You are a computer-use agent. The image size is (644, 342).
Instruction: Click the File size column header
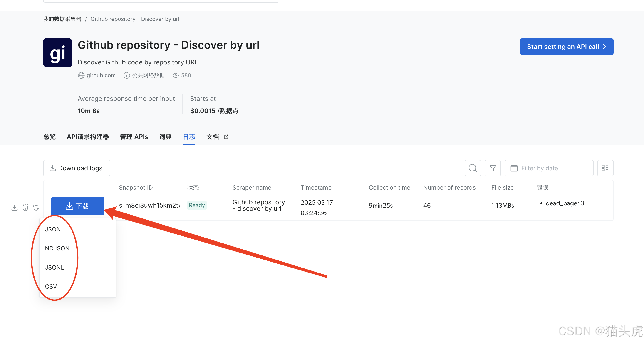pos(502,188)
